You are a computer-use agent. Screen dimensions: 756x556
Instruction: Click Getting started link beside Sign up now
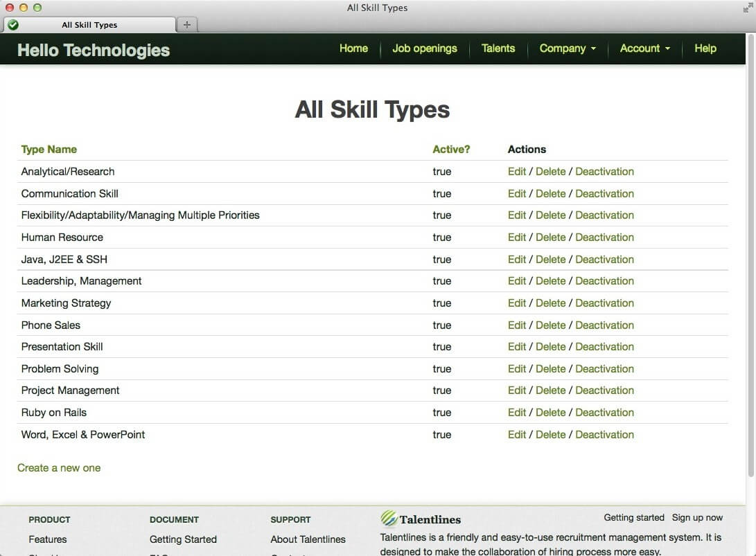pyautogui.click(x=634, y=517)
